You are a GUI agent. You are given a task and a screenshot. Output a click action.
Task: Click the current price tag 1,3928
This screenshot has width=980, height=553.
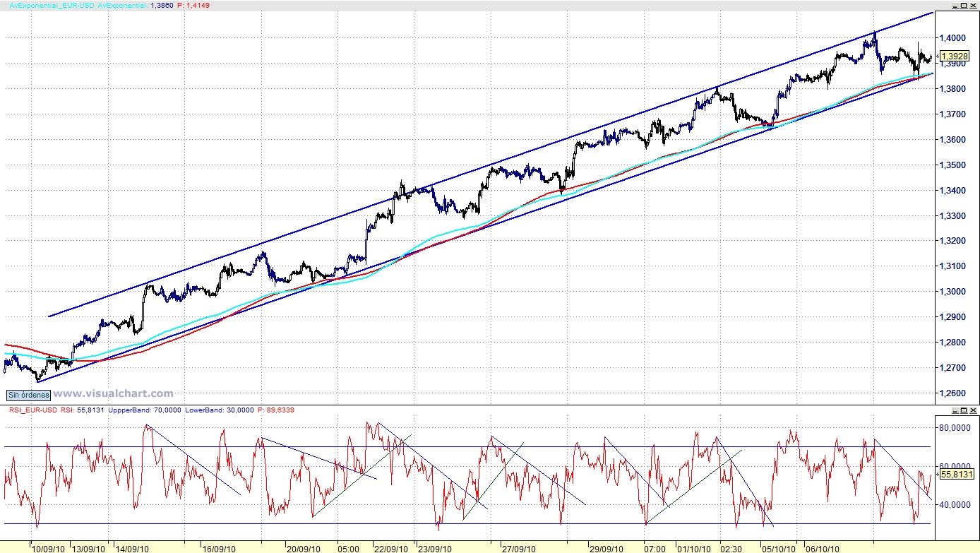955,56
